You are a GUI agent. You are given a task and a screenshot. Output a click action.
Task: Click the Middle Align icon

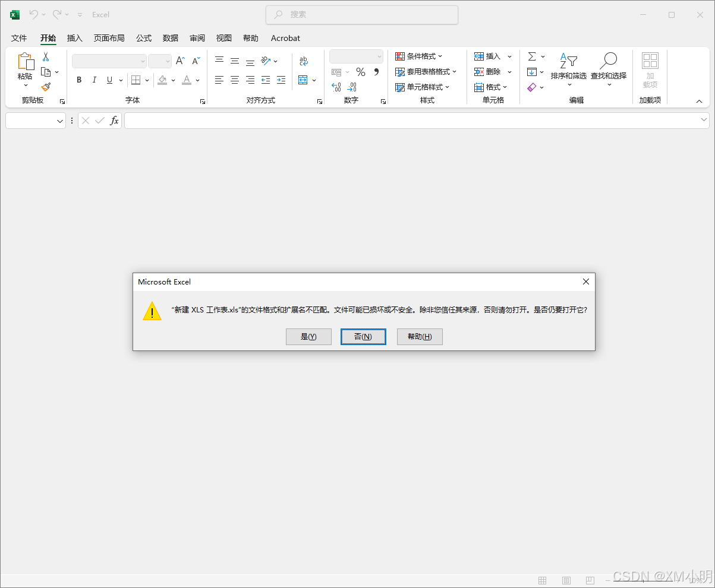click(x=235, y=61)
